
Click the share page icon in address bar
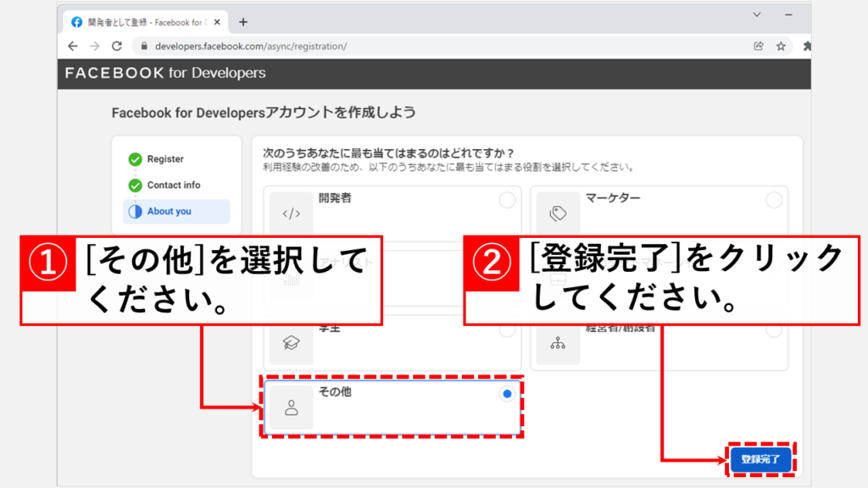(x=759, y=47)
